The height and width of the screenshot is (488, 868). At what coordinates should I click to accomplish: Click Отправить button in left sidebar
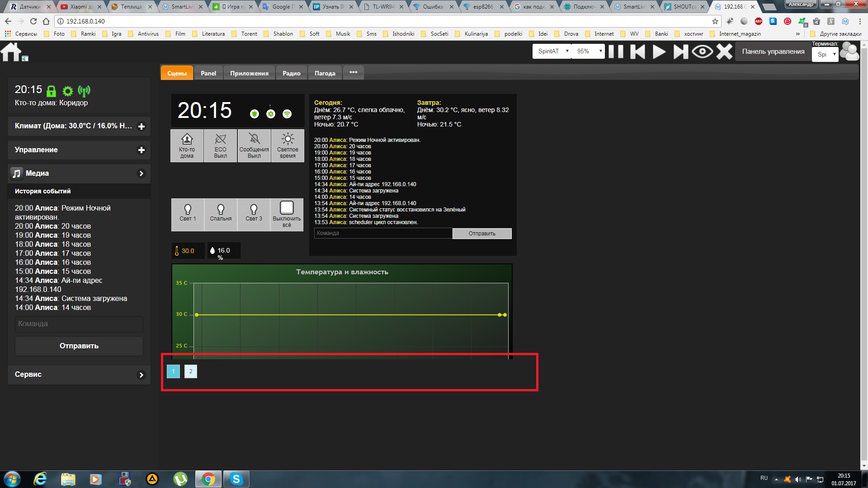tap(79, 346)
